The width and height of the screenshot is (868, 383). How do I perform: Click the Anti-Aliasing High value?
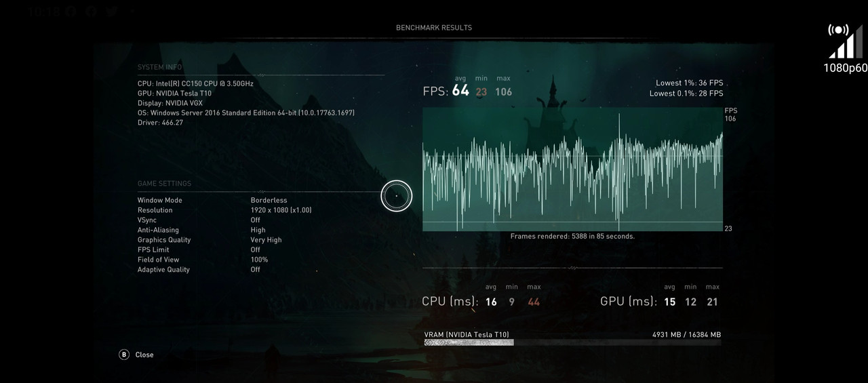click(x=258, y=230)
